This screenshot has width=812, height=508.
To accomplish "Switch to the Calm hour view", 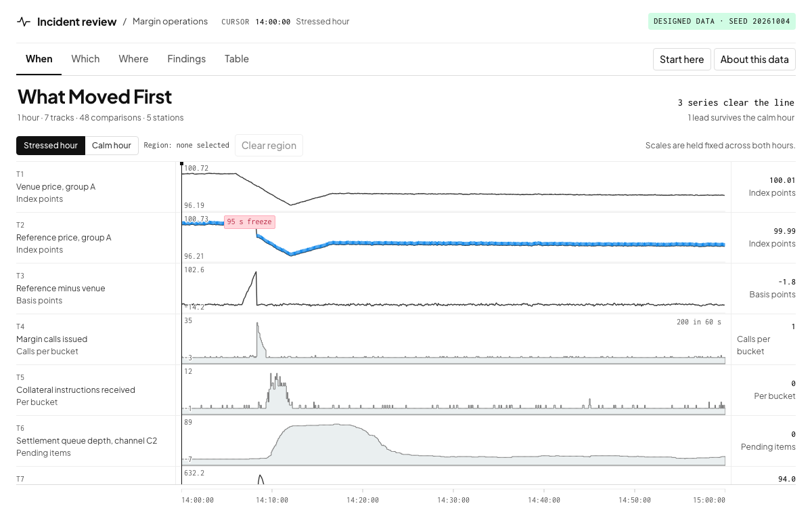I will pyautogui.click(x=112, y=146).
